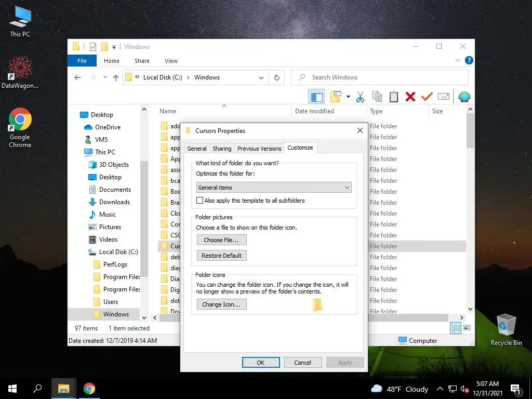Click the taskbar search magnifier
532x399 pixels.
click(x=37, y=389)
